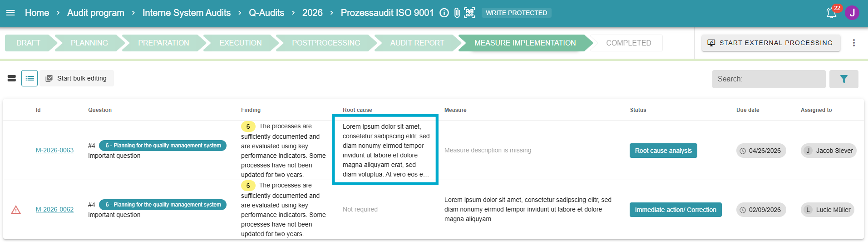Click Start External Processing button
The height and width of the screenshot is (242, 868).
[770, 43]
